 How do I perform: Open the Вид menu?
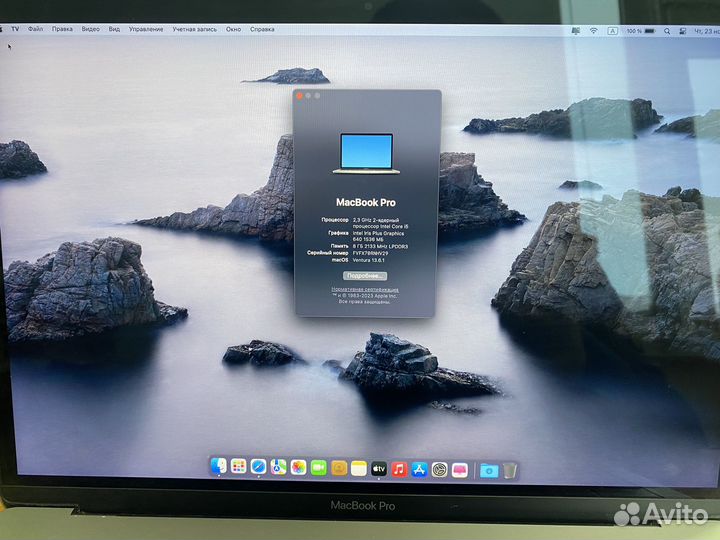(x=114, y=29)
